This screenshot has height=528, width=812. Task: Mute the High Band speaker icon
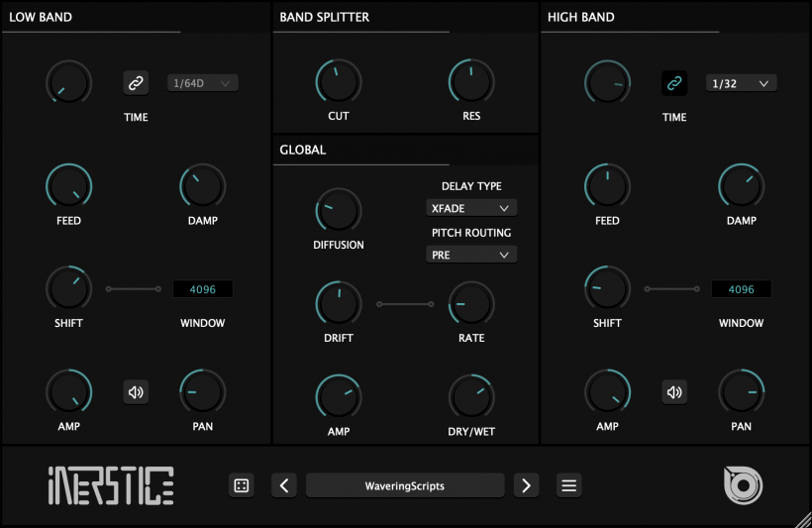click(x=674, y=392)
